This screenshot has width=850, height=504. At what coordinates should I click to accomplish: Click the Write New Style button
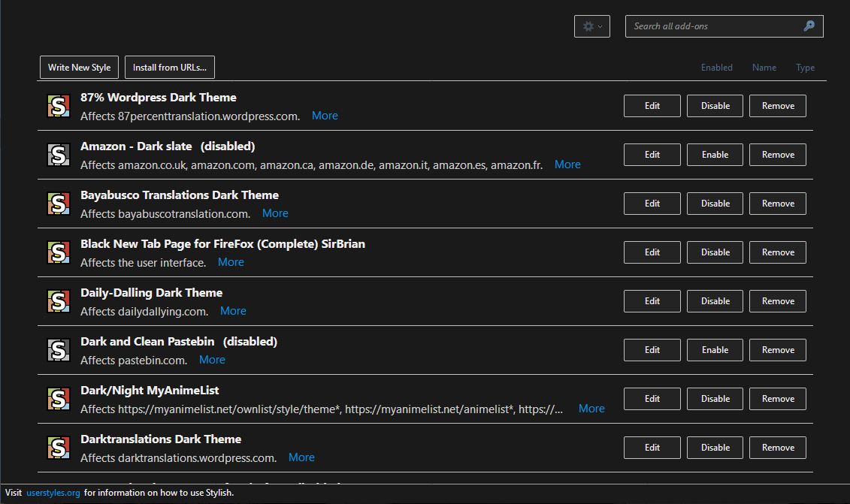(x=79, y=67)
